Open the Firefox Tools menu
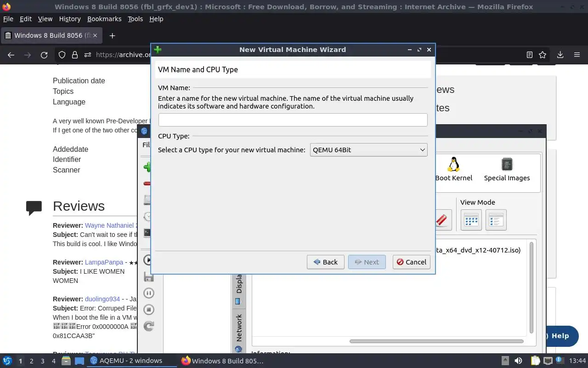 coord(136,19)
